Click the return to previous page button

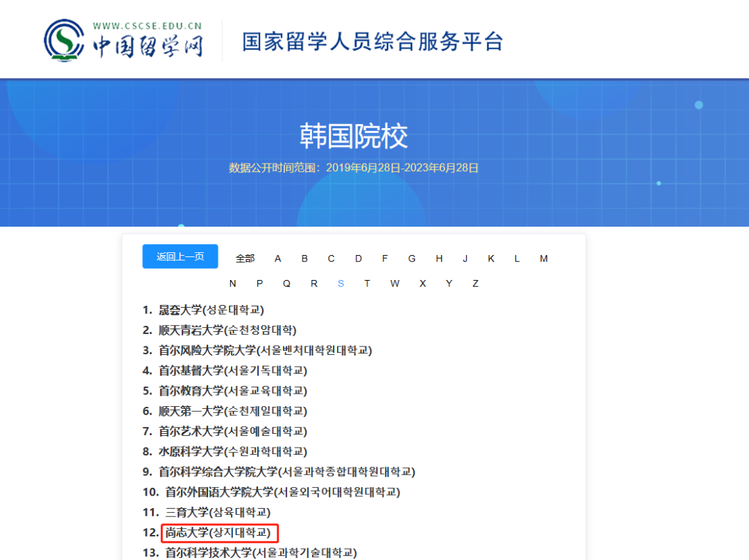(x=180, y=256)
